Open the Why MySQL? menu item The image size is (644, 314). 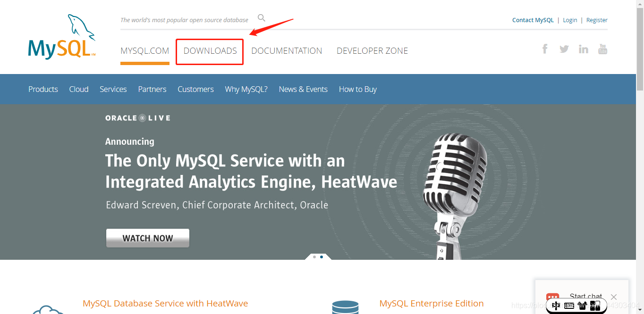coord(246,89)
